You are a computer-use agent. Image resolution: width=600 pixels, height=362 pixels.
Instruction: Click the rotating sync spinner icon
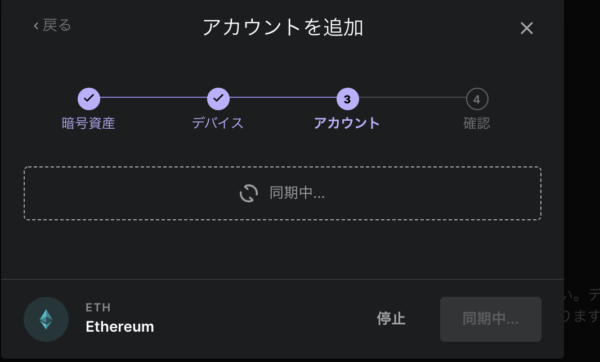click(249, 193)
